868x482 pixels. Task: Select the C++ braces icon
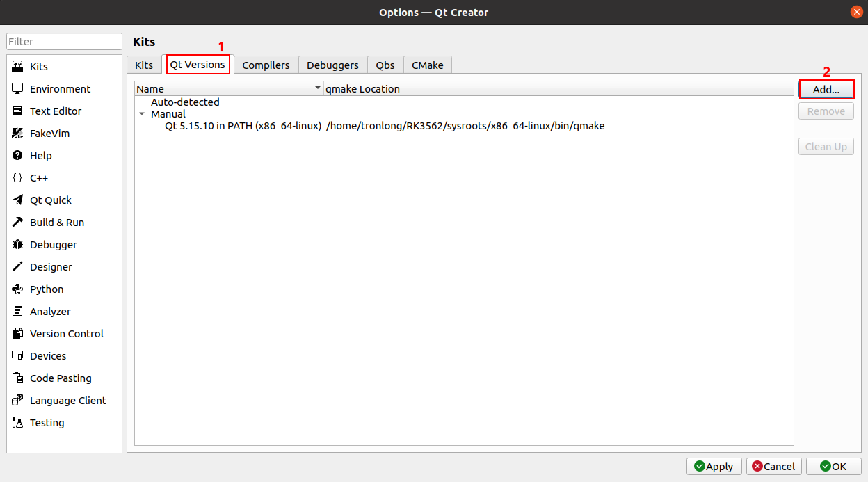[x=17, y=178]
